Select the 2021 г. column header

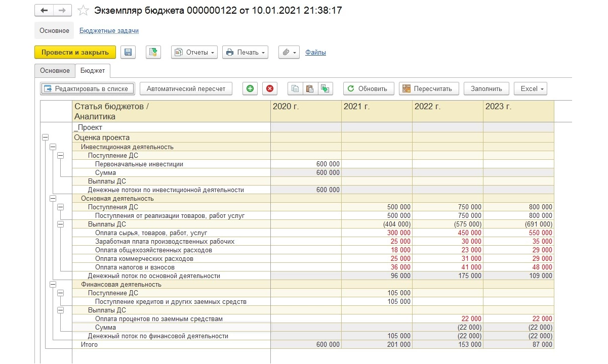point(377,111)
